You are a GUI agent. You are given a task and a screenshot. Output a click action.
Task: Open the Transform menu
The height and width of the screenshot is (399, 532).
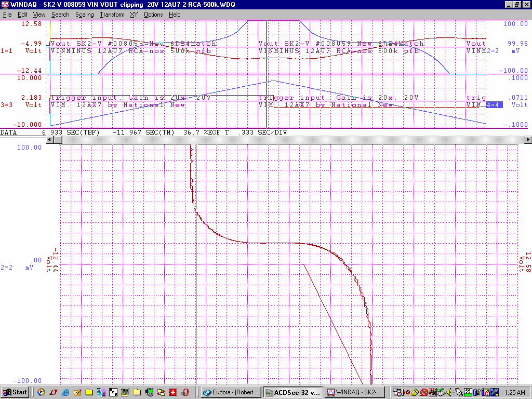(x=112, y=15)
